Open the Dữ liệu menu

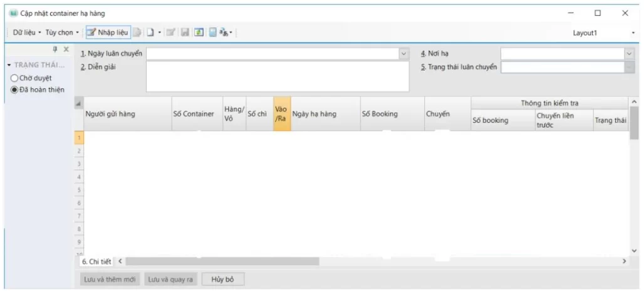click(x=27, y=32)
